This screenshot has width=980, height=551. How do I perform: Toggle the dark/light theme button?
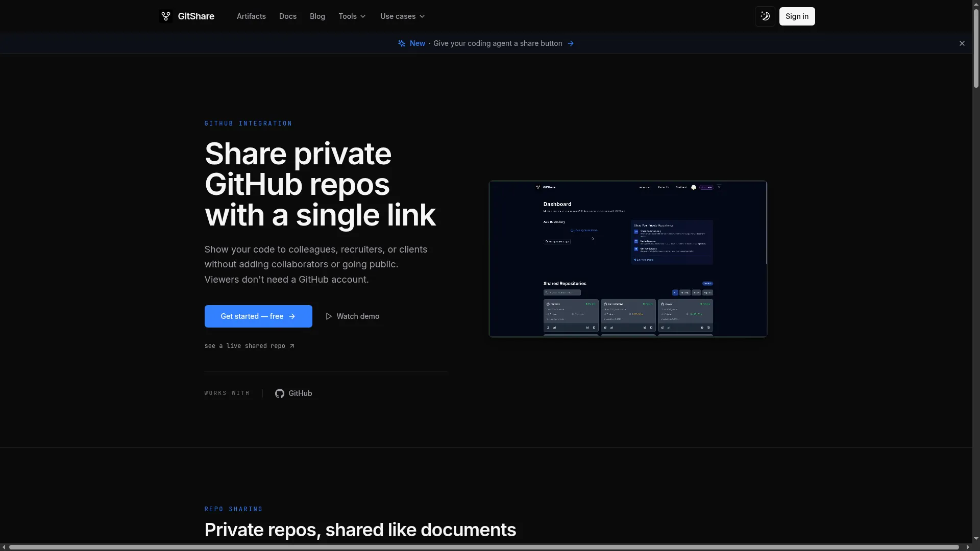pyautogui.click(x=765, y=16)
